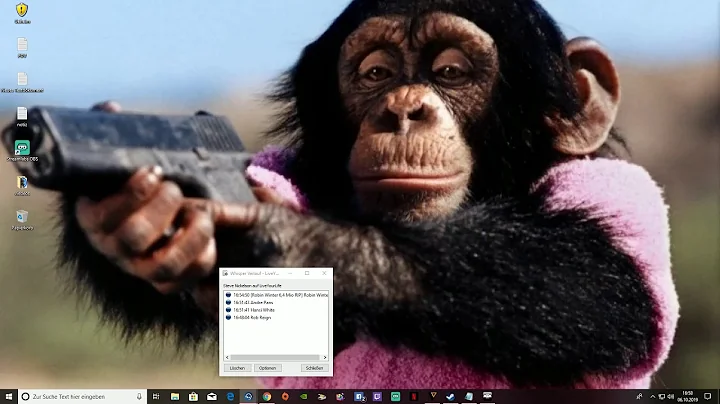This screenshot has height=404, width=720.
Task: Select the Rob Reign whisper entry
Action: [248, 317]
